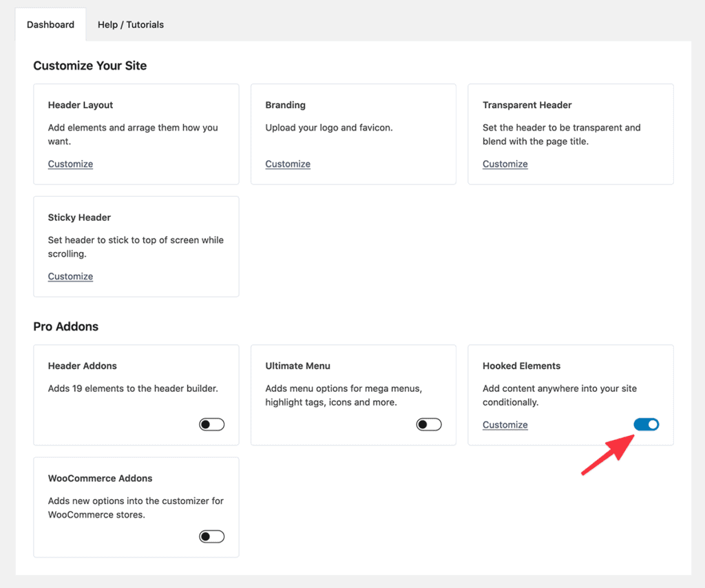Click the Sticky Header card
705x588 pixels.
[x=136, y=246]
